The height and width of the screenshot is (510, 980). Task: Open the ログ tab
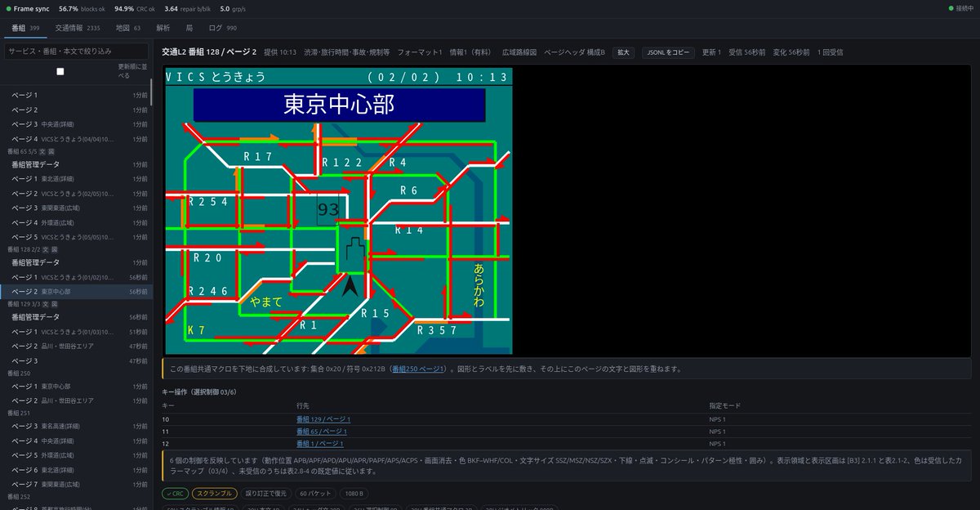point(223,28)
